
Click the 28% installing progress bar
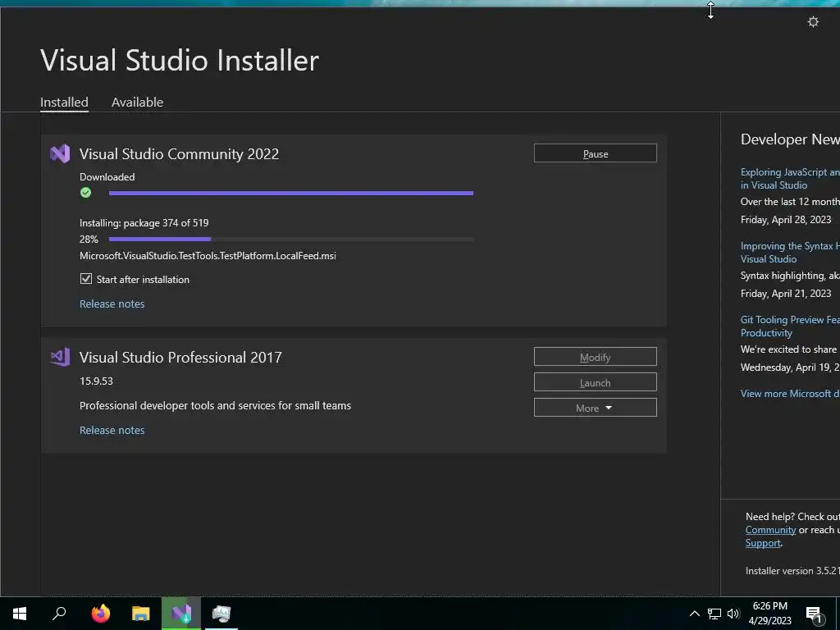pyautogui.click(x=291, y=239)
